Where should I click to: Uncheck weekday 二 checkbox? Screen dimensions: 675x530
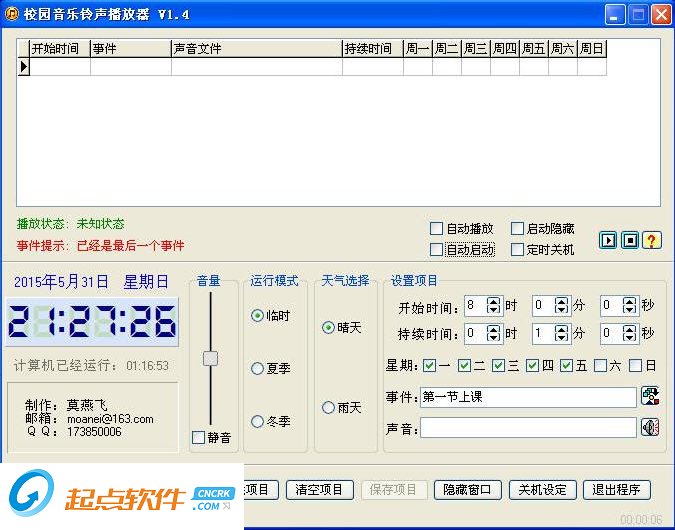point(464,366)
